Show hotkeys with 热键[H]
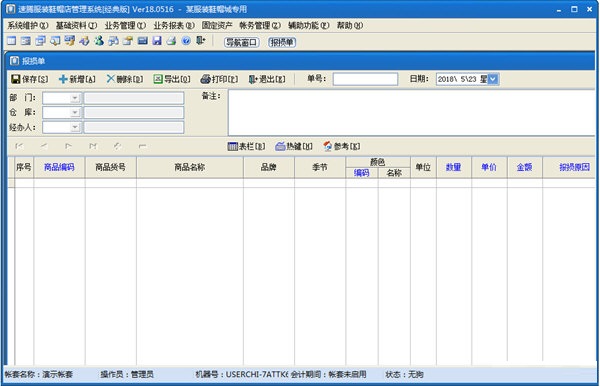The image size is (600, 386). tap(294, 146)
